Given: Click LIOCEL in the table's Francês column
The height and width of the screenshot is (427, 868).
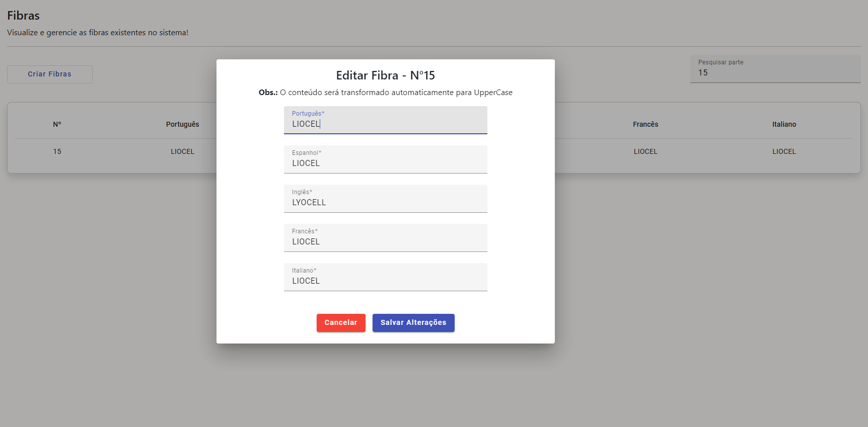Looking at the screenshot, I should pos(645,151).
